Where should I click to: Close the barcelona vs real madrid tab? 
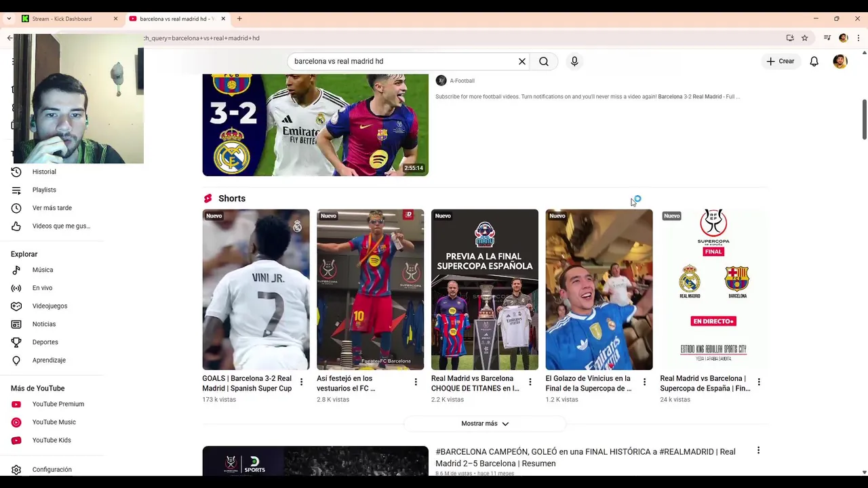point(223,18)
